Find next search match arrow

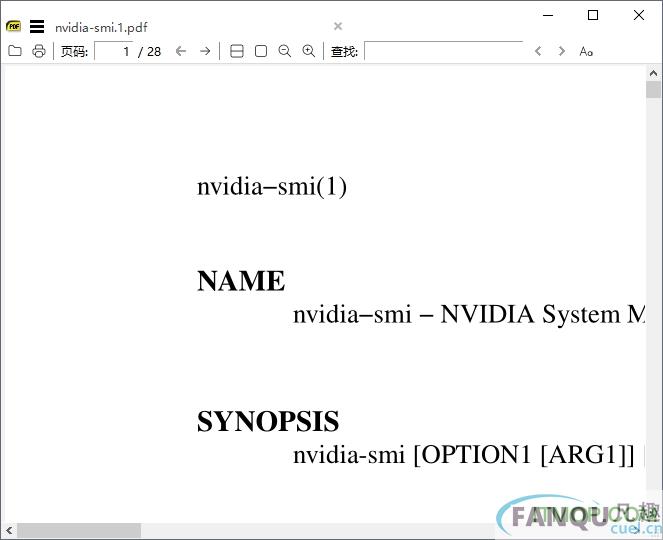tap(562, 51)
